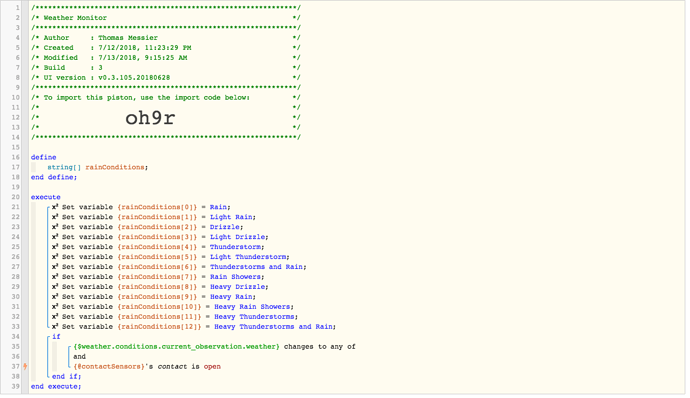Click x² icon beside rainConditions[6] statement
Screen dimensions: 690x398
[x=55, y=267]
